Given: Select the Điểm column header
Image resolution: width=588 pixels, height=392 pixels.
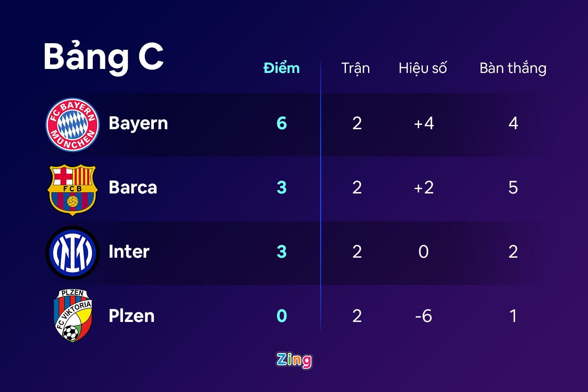Looking at the screenshot, I should pyautogui.click(x=282, y=68).
